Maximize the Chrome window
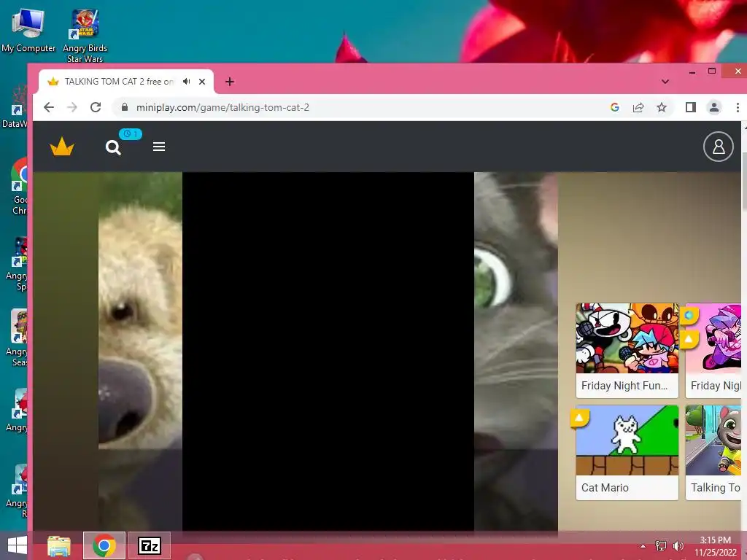 (712, 71)
